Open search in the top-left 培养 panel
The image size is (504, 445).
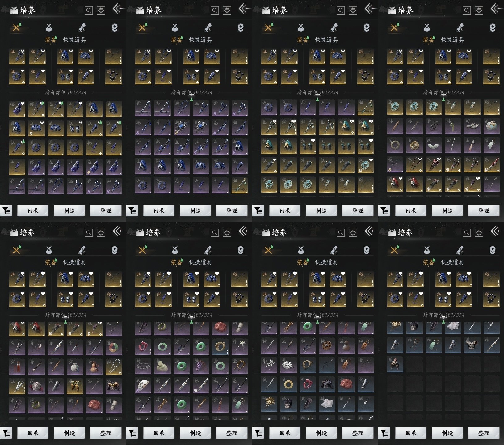(89, 11)
